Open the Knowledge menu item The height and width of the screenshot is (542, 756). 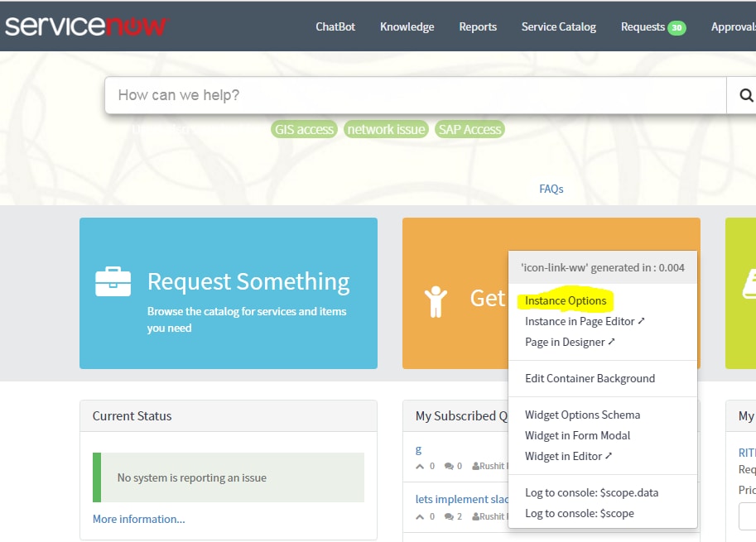point(407,27)
